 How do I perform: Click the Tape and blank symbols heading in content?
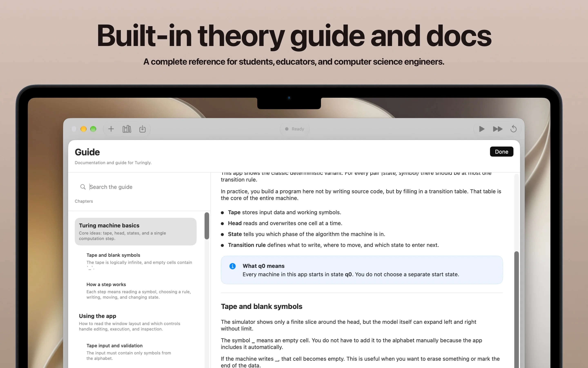(262, 306)
